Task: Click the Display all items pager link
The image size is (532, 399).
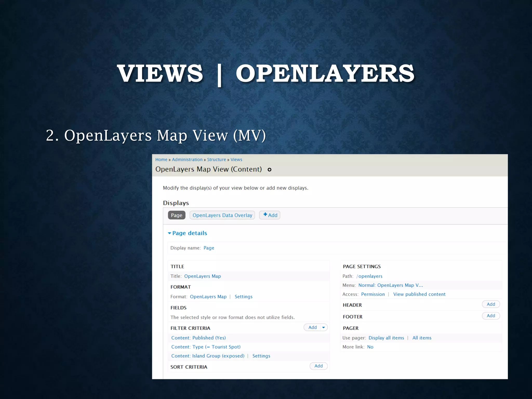Action: (386, 338)
